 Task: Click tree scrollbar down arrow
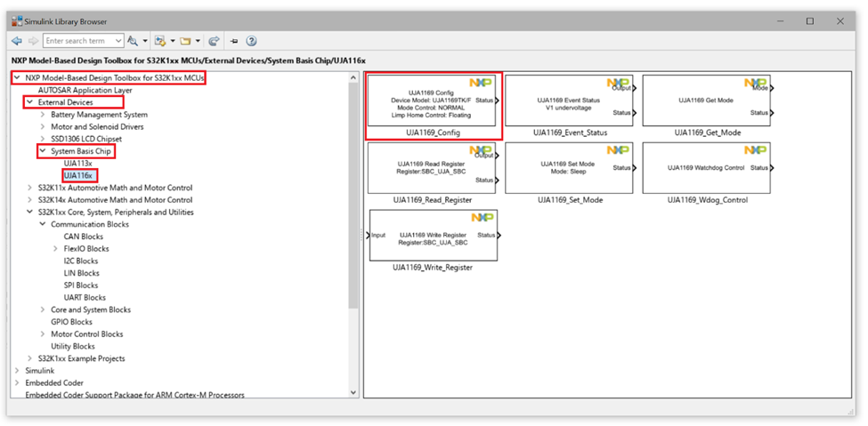pos(354,391)
